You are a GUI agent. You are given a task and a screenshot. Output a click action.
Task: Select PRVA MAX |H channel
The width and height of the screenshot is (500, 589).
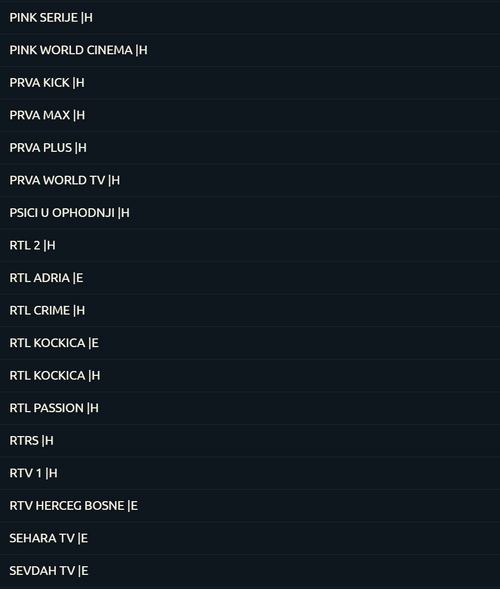point(250,115)
